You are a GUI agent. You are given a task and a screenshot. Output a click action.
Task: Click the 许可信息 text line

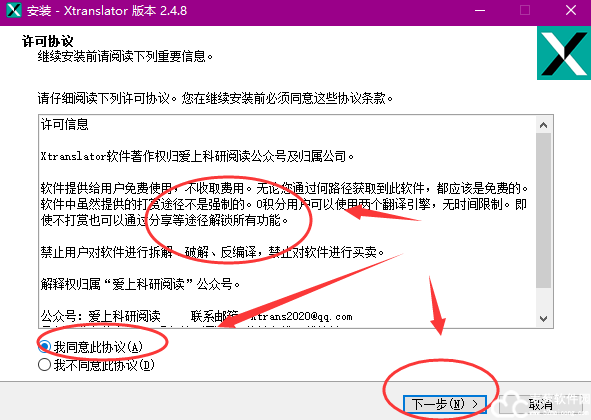(x=64, y=124)
